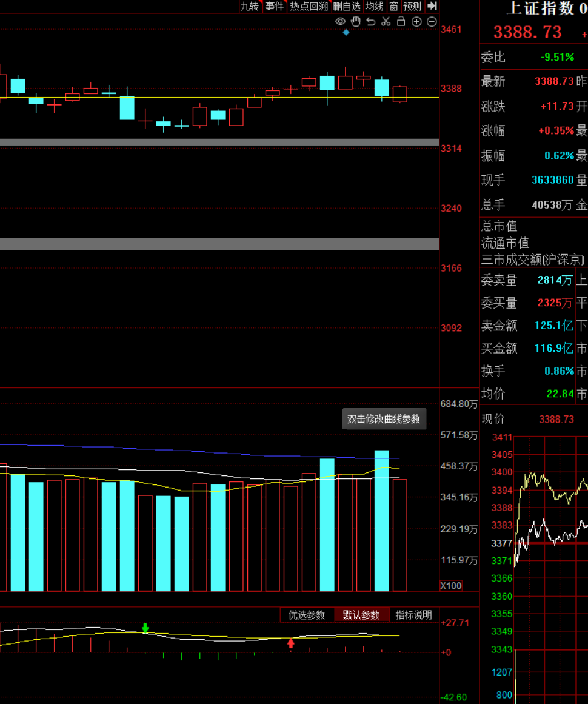588x704 pixels.
Task: Click the 3343 intraday axis label
Action: [502, 649]
